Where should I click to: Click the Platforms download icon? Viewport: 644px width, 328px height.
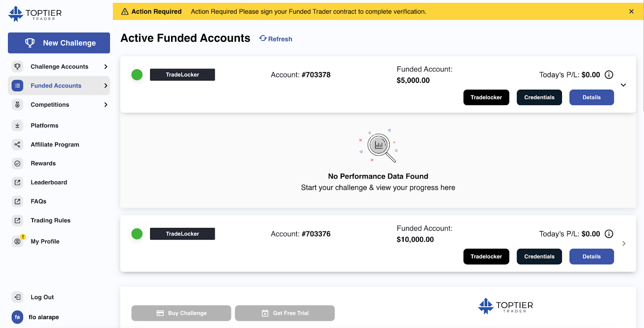17,125
